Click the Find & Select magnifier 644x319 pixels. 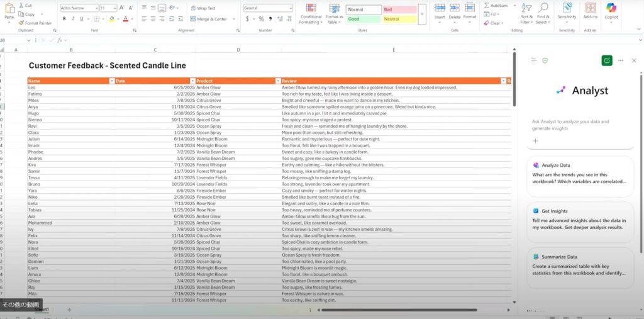point(543,8)
